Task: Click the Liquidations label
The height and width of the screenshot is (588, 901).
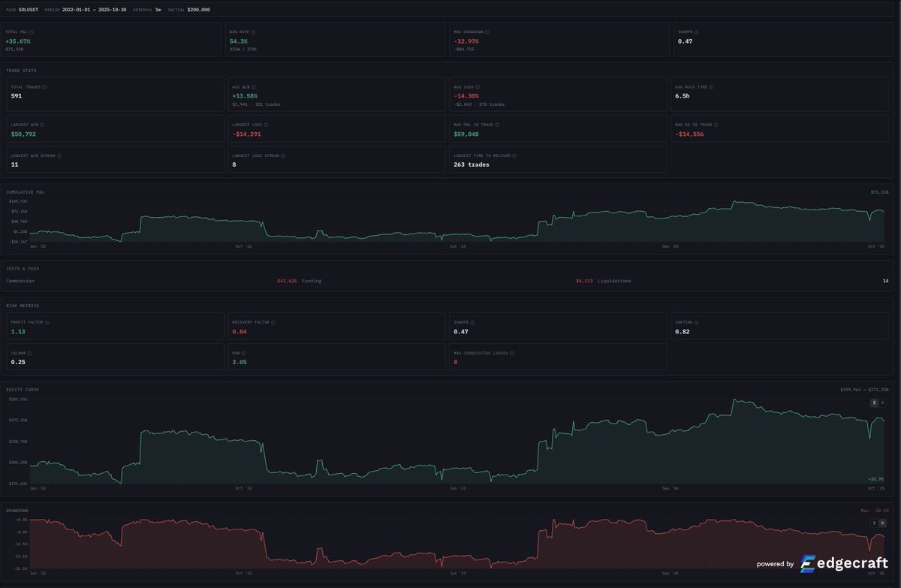Action: (614, 281)
